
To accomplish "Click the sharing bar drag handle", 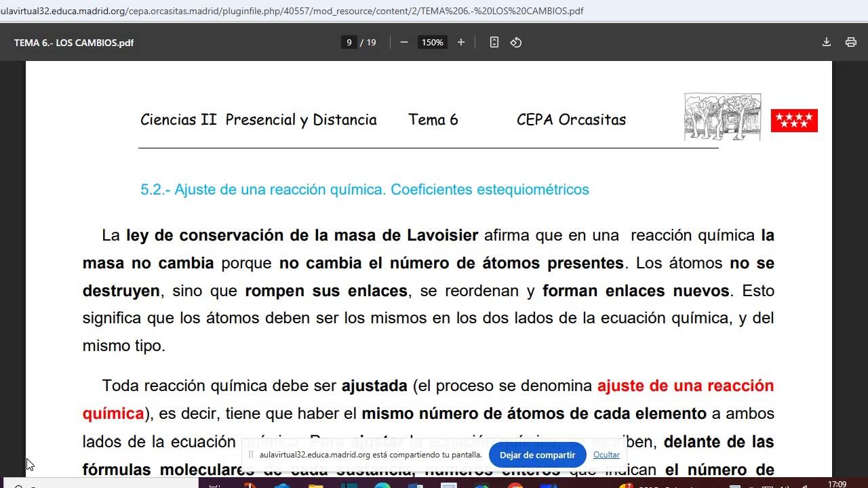I will point(251,455).
